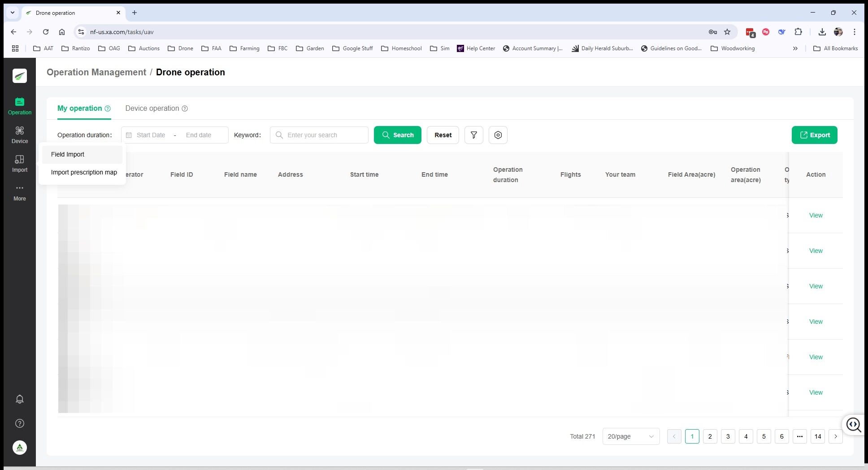Open the FAA bookmarks folder
The image size is (868, 470).
point(211,48)
